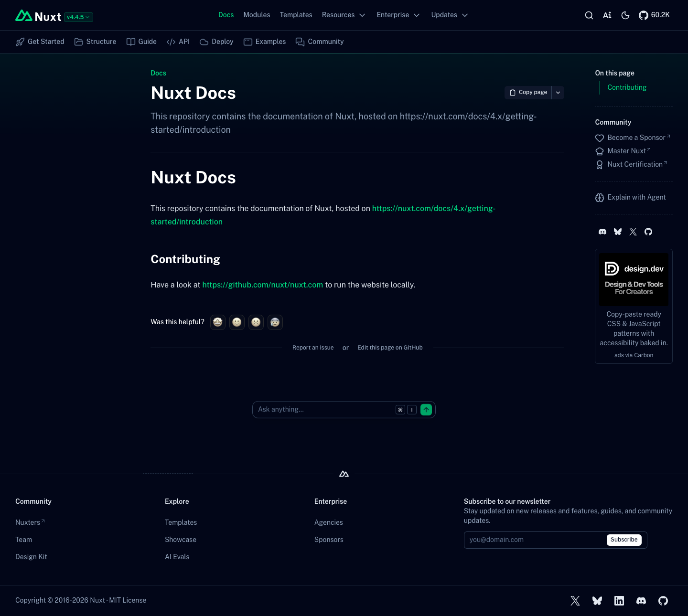
Task: Open Modules in top navigation
Action: point(257,15)
